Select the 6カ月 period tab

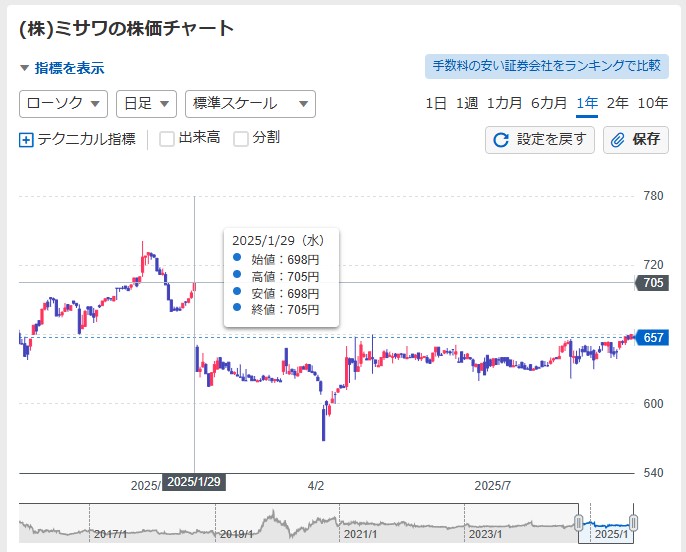549,104
